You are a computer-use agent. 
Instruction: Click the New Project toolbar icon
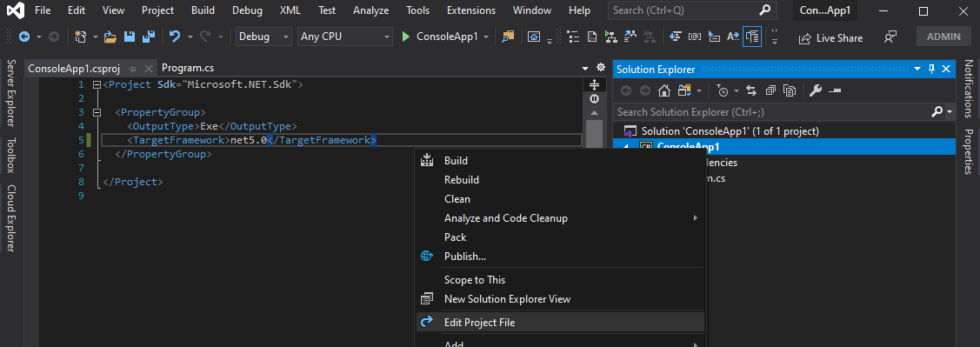click(80, 37)
